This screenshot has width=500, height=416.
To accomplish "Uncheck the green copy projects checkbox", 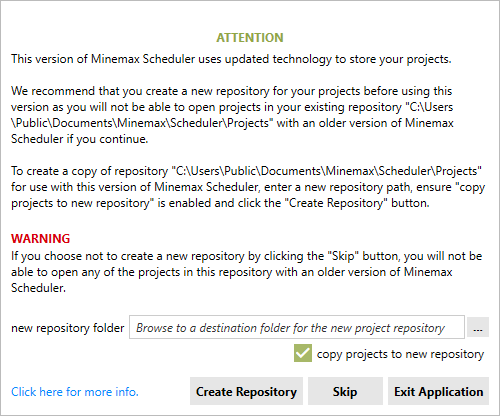I will pyautogui.click(x=303, y=353).
